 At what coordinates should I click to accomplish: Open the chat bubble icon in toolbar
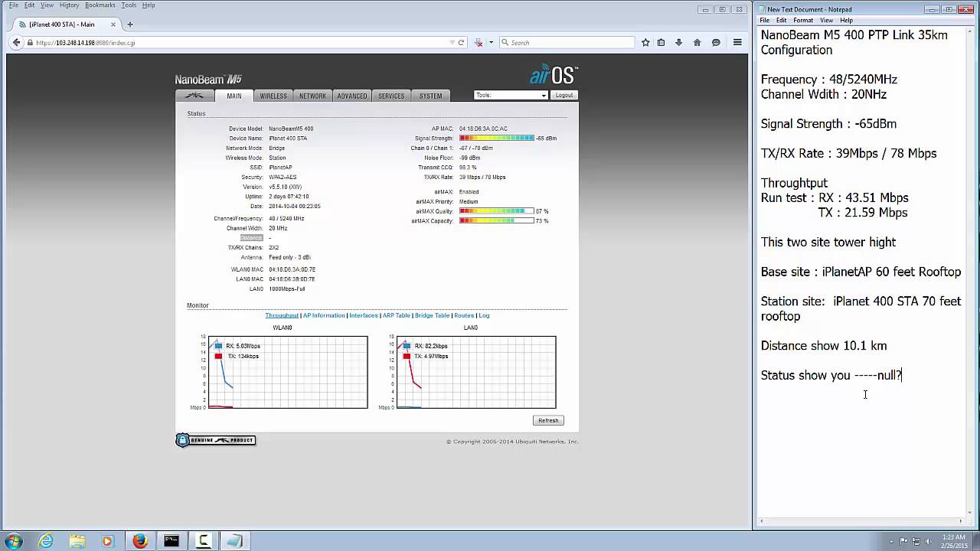(x=716, y=43)
